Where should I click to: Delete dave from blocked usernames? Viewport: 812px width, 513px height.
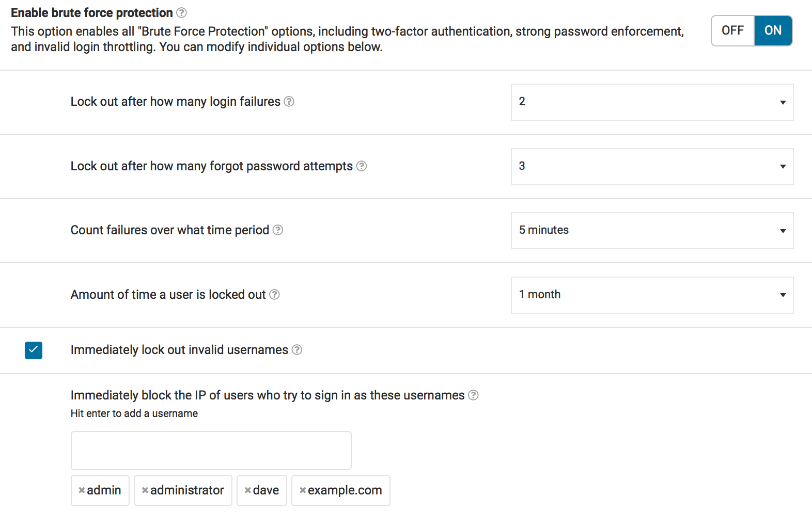[x=248, y=490]
